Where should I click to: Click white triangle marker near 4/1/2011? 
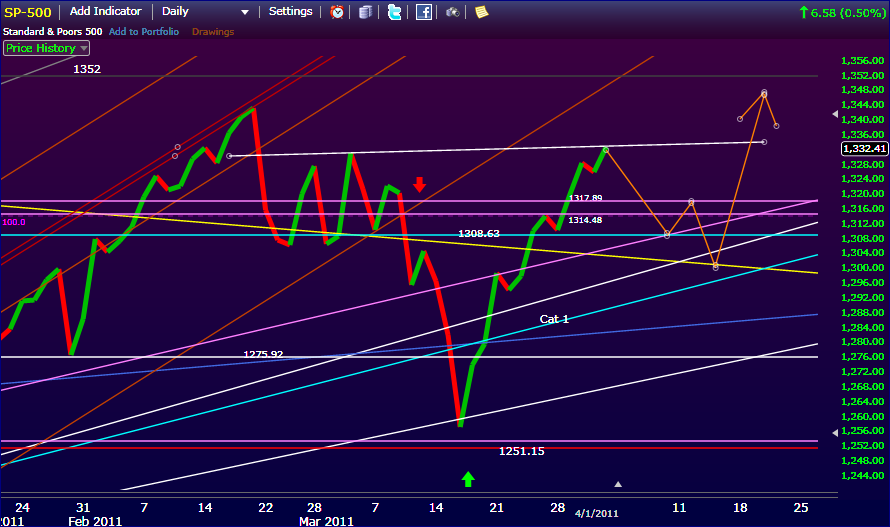coord(618,484)
